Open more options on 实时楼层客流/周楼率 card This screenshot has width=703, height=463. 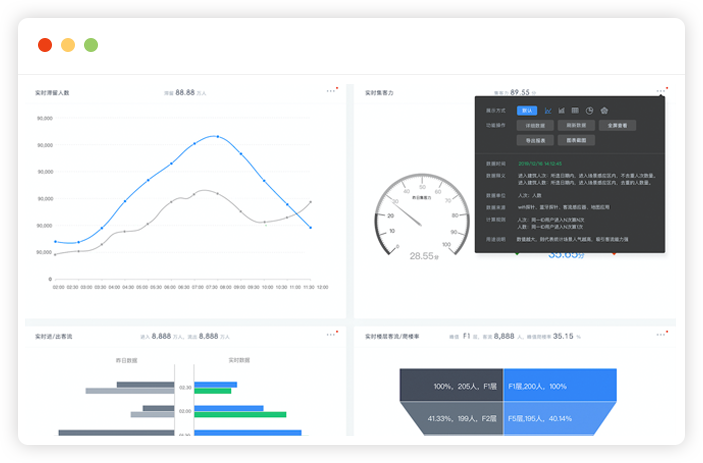pyautogui.click(x=660, y=336)
